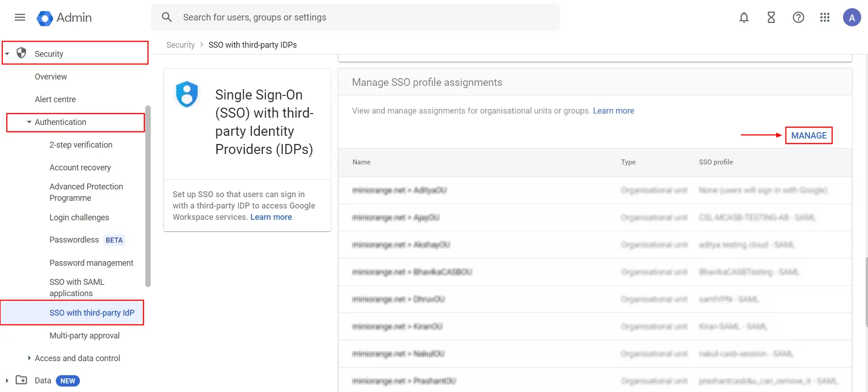Click the search magnifier icon
Viewport: 868px width, 392px height.
(x=167, y=17)
